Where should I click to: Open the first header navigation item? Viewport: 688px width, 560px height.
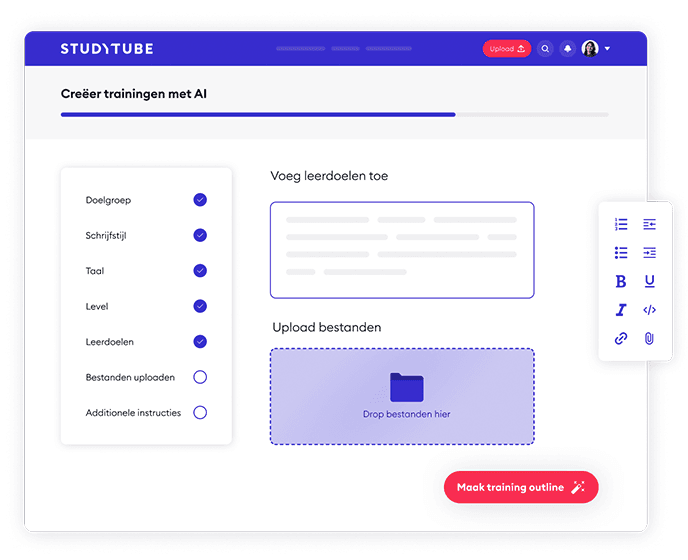coord(301,49)
